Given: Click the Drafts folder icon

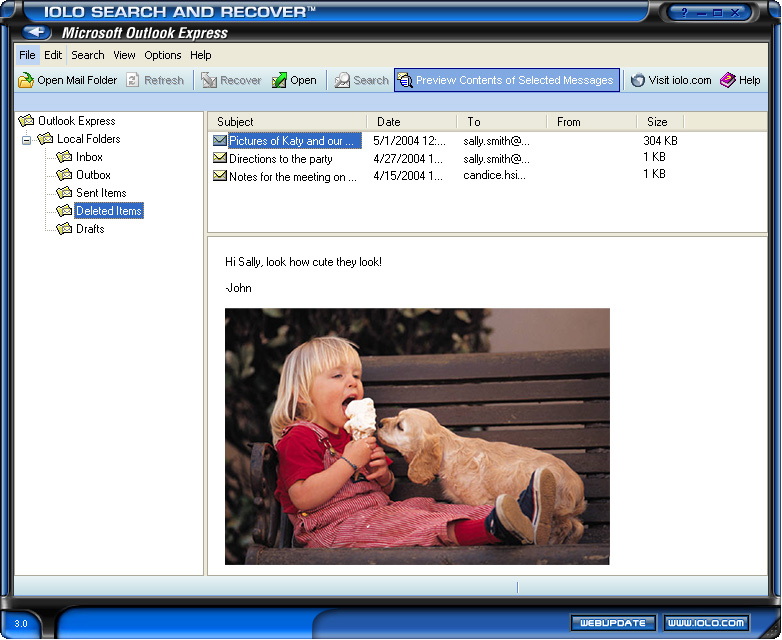Looking at the screenshot, I should [64, 229].
